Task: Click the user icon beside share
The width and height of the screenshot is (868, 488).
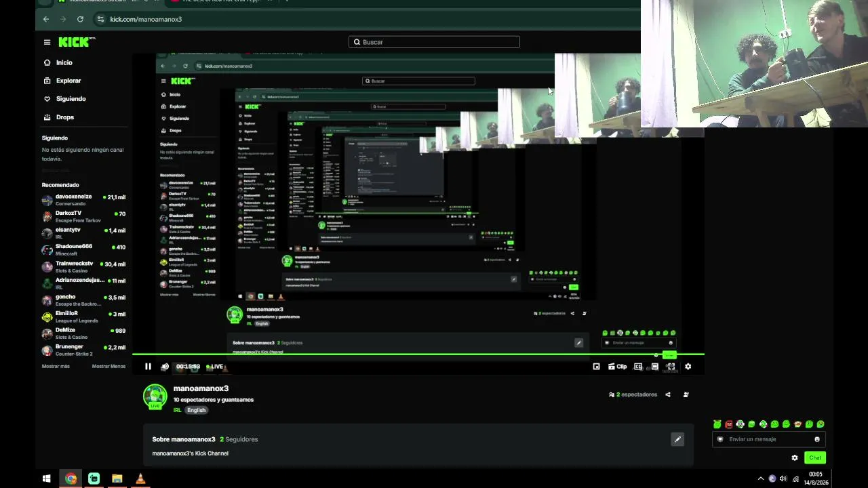Action: pos(686,394)
